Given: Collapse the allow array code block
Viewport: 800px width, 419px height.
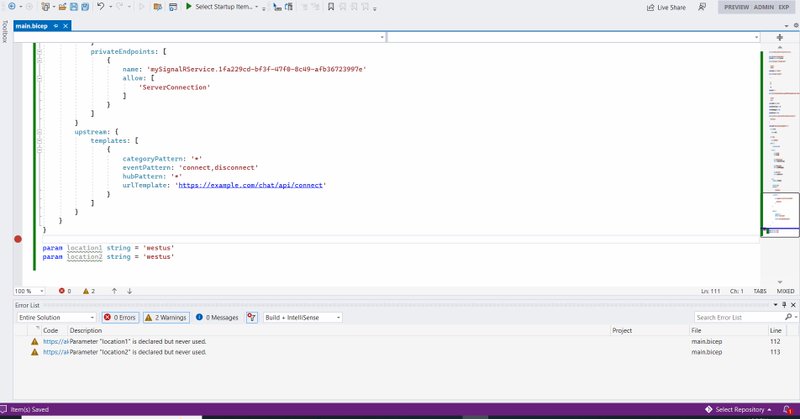Looking at the screenshot, I should point(39,78).
